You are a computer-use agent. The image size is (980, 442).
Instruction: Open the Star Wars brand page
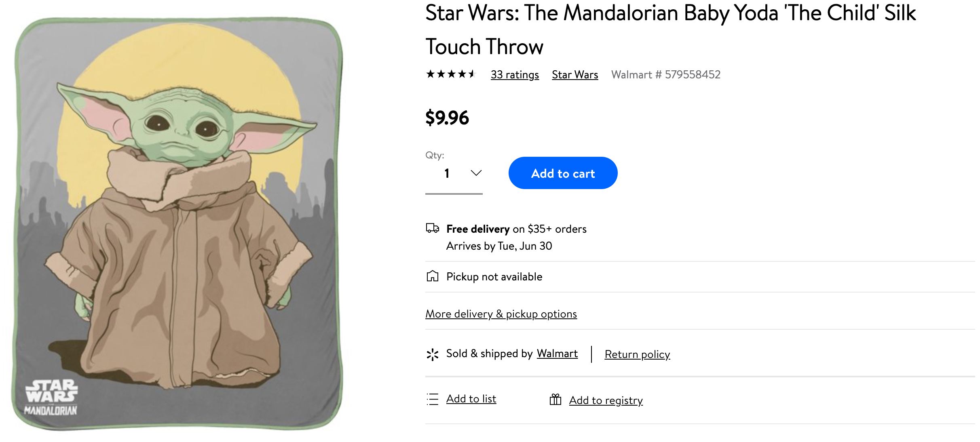(574, 74)
